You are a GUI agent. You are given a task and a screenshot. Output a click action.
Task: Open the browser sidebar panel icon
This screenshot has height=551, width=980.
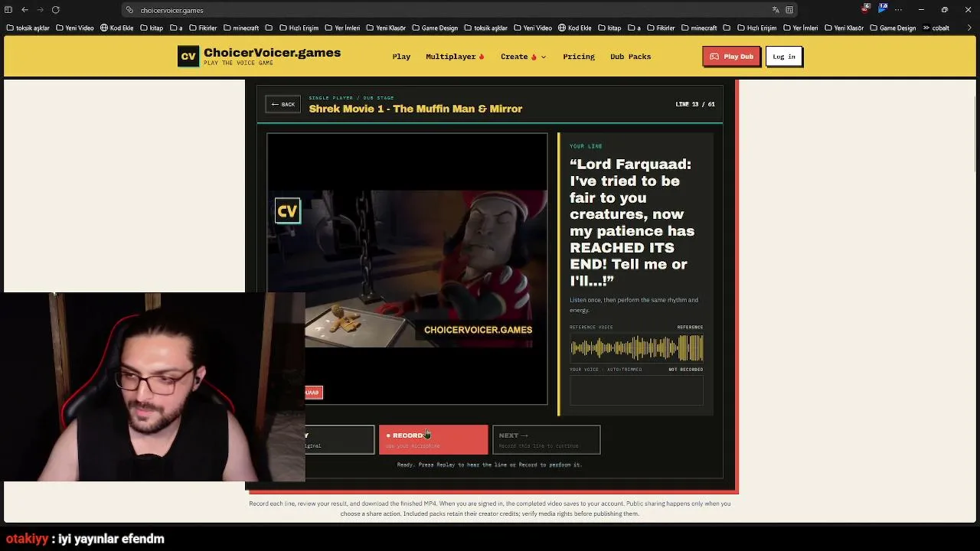[x=8, y=10]
